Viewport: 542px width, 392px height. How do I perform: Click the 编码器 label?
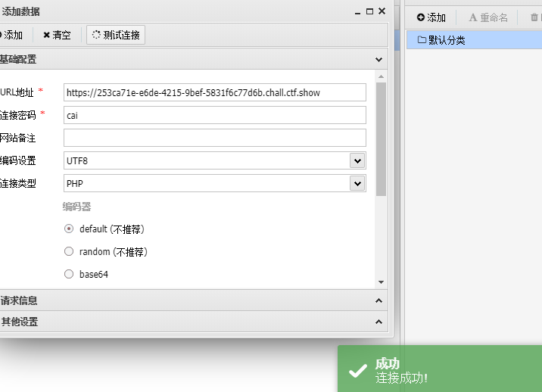76,207
